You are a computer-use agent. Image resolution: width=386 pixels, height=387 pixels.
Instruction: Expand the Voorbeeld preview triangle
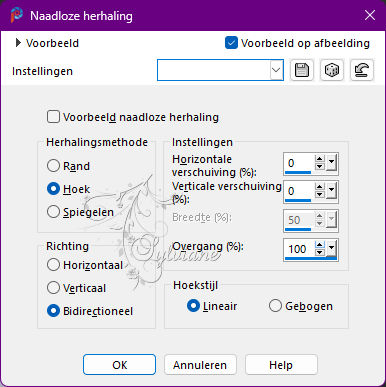(x=18, y=43)
